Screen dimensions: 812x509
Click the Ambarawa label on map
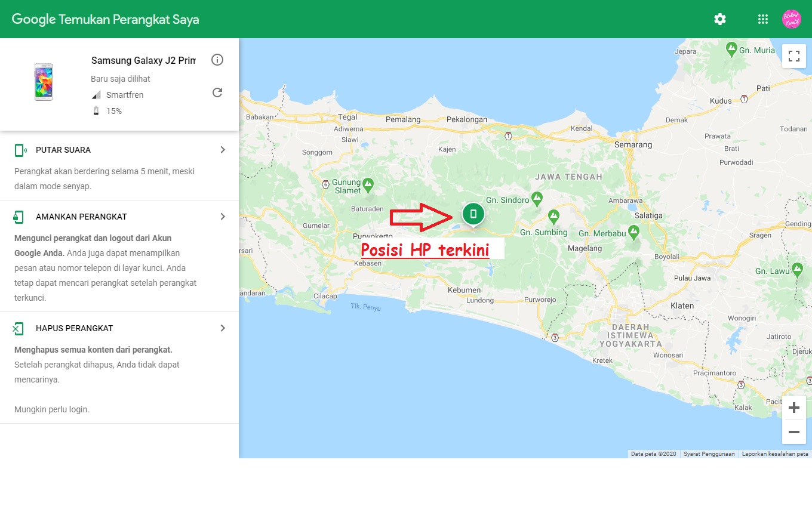625,201
